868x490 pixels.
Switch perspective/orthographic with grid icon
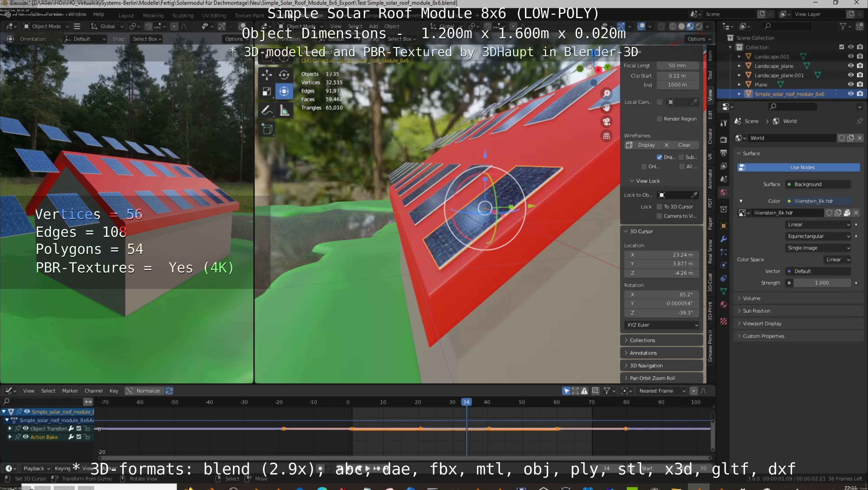click(x=607, y=136)
